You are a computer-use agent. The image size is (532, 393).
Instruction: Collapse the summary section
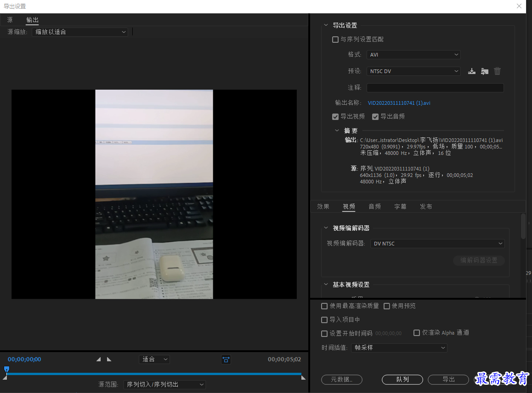(x=337, y=131)
